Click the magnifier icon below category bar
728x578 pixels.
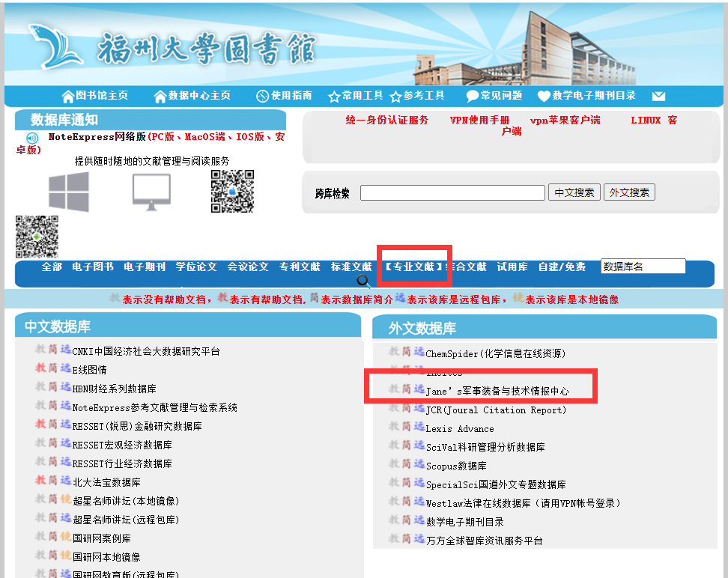363,282
